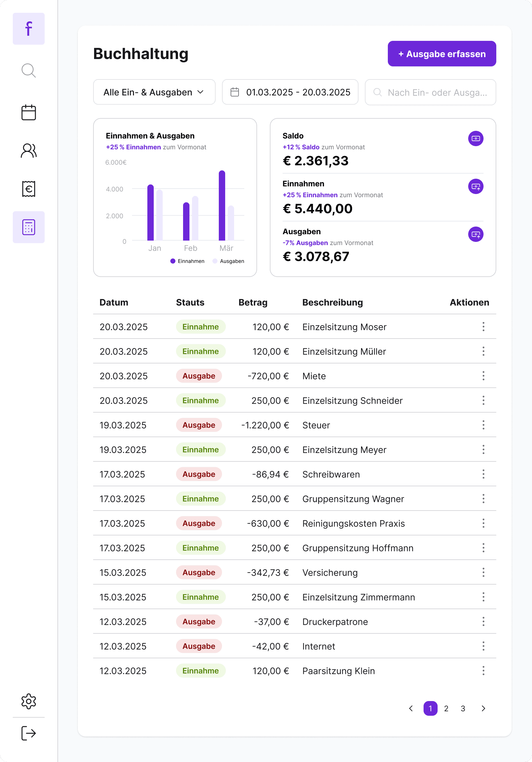This screenshot has height=762, width=532.
Task: Click the logout icon in the sidebar
Action: (28, 733)
